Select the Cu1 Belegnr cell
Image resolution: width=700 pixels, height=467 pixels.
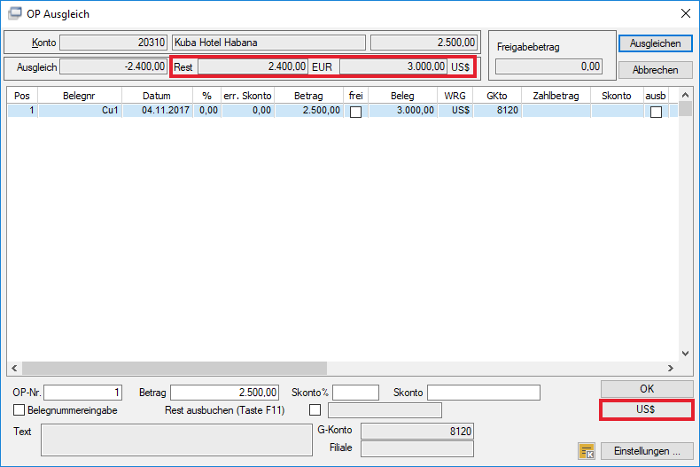80,110
